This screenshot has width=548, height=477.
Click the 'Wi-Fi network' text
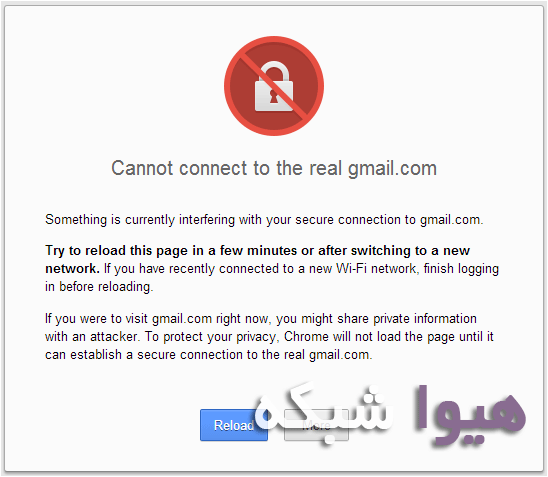[376, 268]
